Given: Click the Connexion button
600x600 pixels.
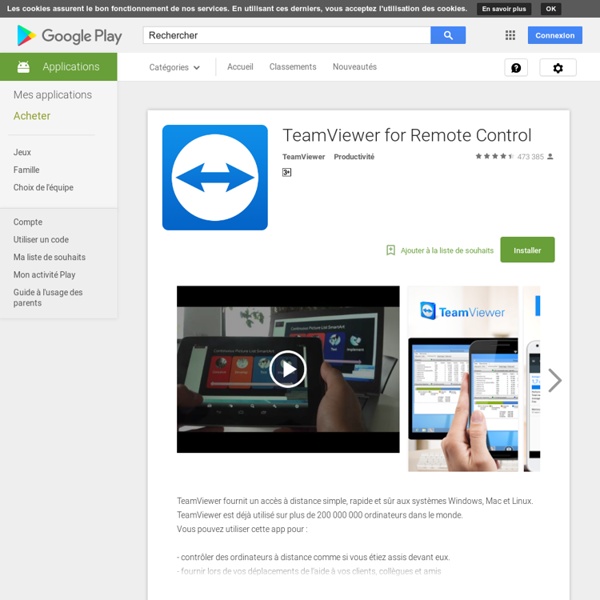Looking at the screenshot, I should click(555, 35).
